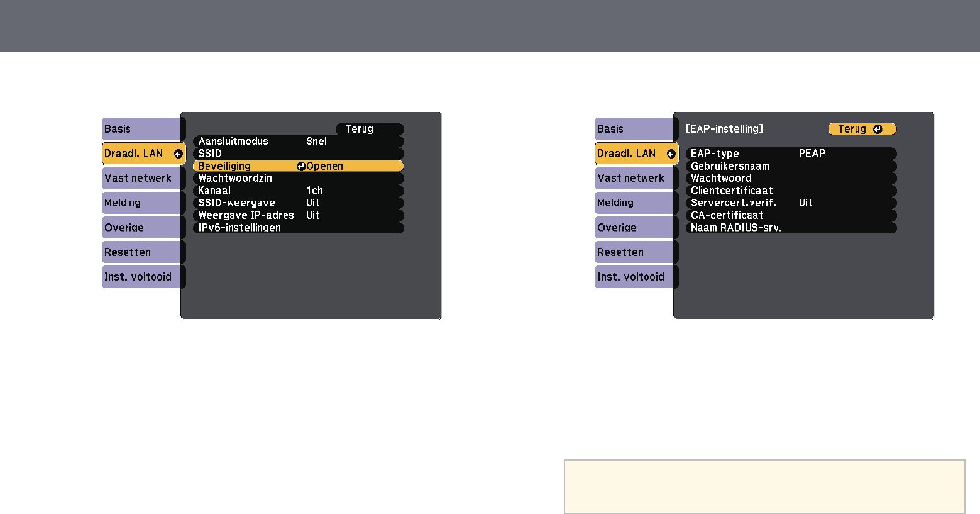This screenshot has height=514, width=980.
Task: Click enter icon beside Openen value
Action: pos(301,166)
